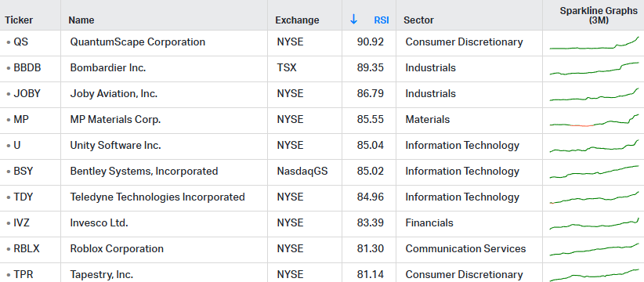Click the RSI value 85.04
Viewport: 644px width, 282px height.
[370, 146]
